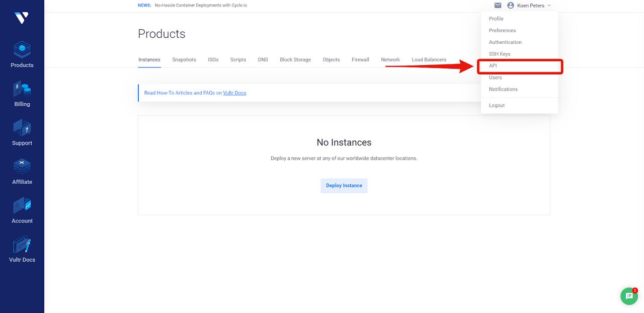Image resolution: width=644 pixels, height=313 pixels.
Task: Open Preferences from the user menu
Action: tap(502, 31)
